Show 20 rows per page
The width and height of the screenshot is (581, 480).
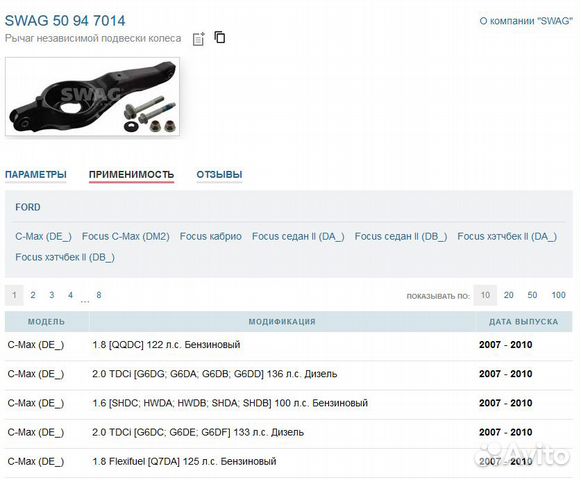(x=508, y=295)
